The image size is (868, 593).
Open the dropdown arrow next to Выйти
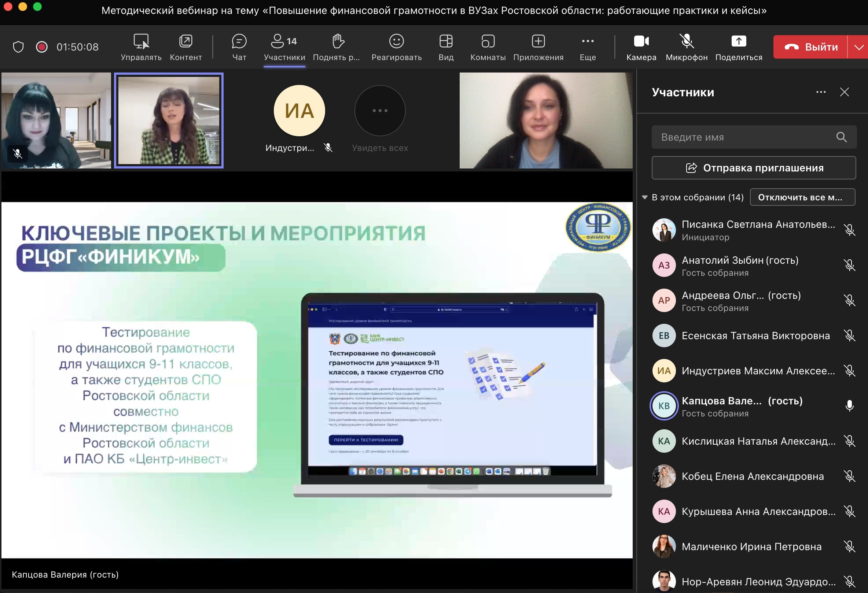858,47
